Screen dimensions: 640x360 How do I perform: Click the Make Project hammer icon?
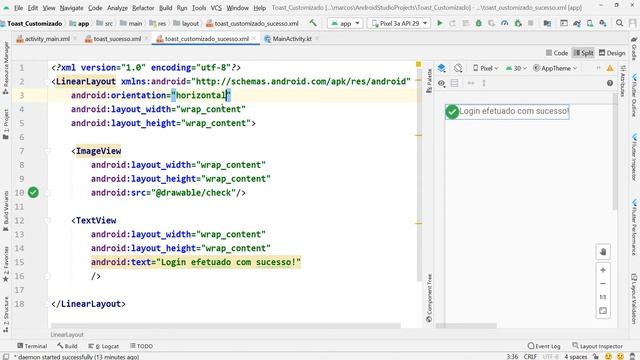coord(313,23)
